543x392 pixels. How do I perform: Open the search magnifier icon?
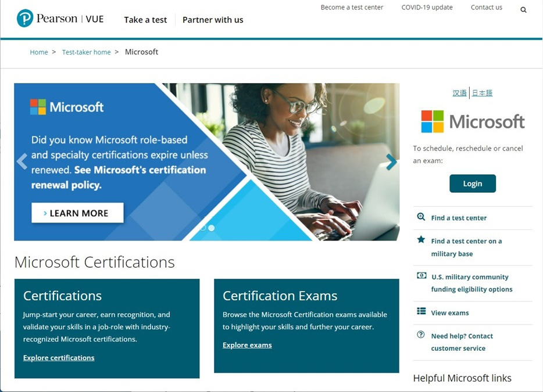tap(523, 10)
